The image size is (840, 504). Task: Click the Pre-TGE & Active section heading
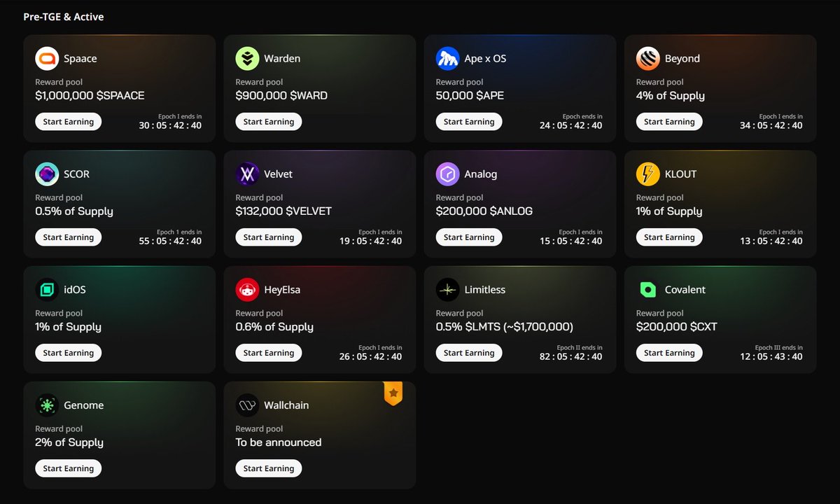(x=64, y=17)
